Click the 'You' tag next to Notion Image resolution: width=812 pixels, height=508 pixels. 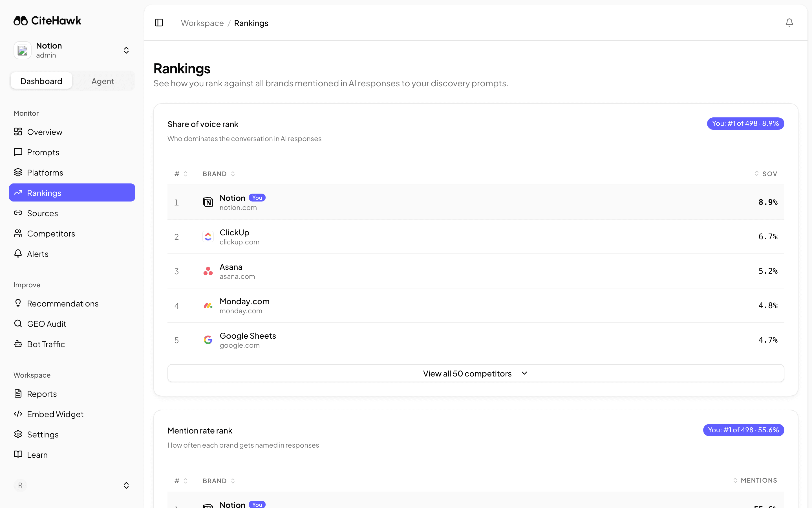pyautogui.click(x=257, y=198)
